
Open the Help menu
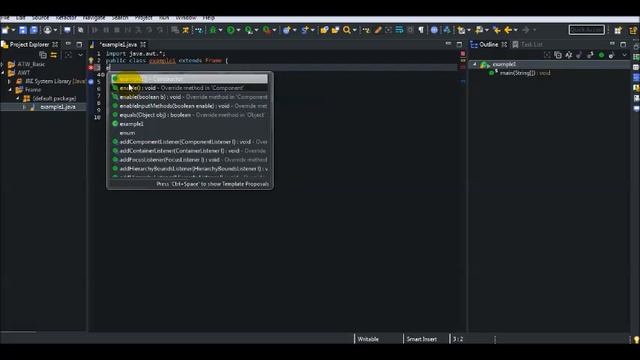pos(209,18)
